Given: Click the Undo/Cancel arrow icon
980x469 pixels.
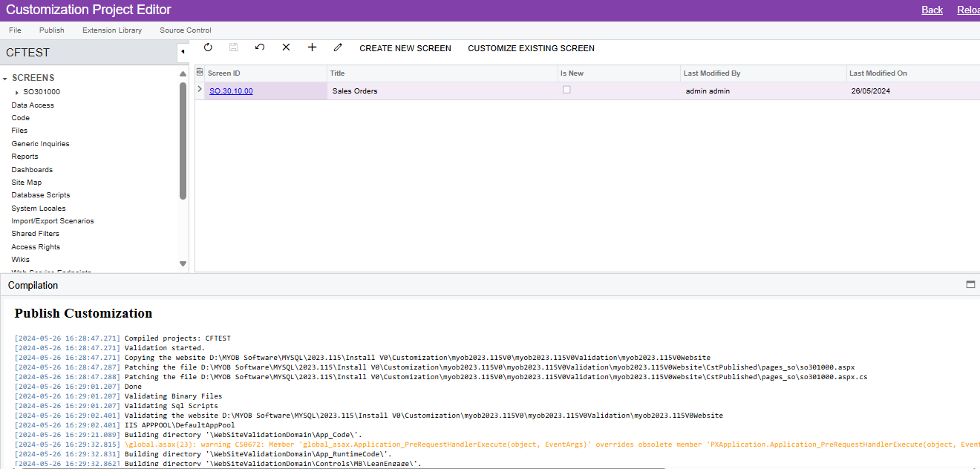Looking at the screenshot, I should [260, 47].
